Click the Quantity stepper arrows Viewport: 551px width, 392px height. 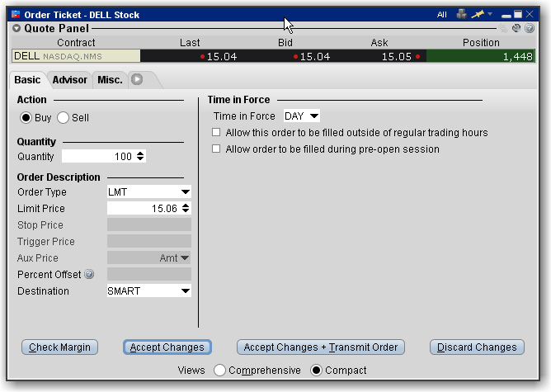coord(140,156)
